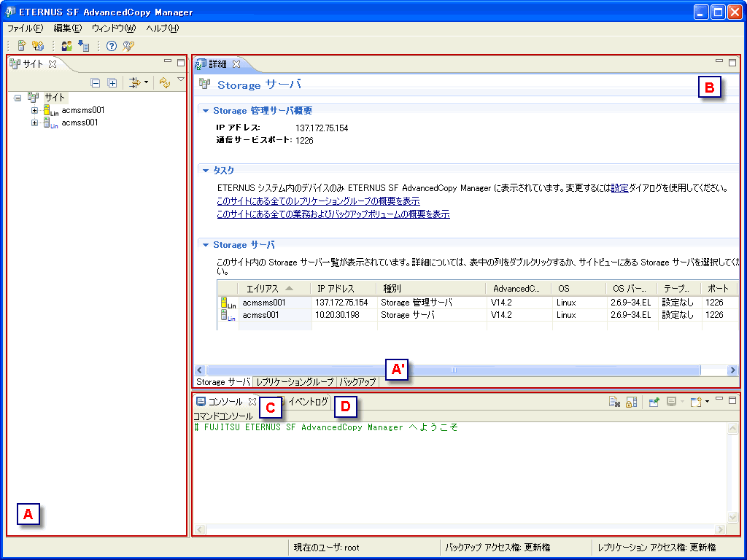Click the open new console icon
The width and height of the screenshot is (747, 560).
coord(696,402)
